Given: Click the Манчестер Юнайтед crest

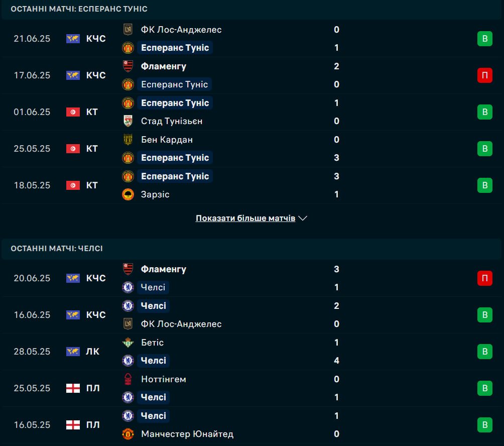Looking at the screenshot, I should (x=128, y=434).
